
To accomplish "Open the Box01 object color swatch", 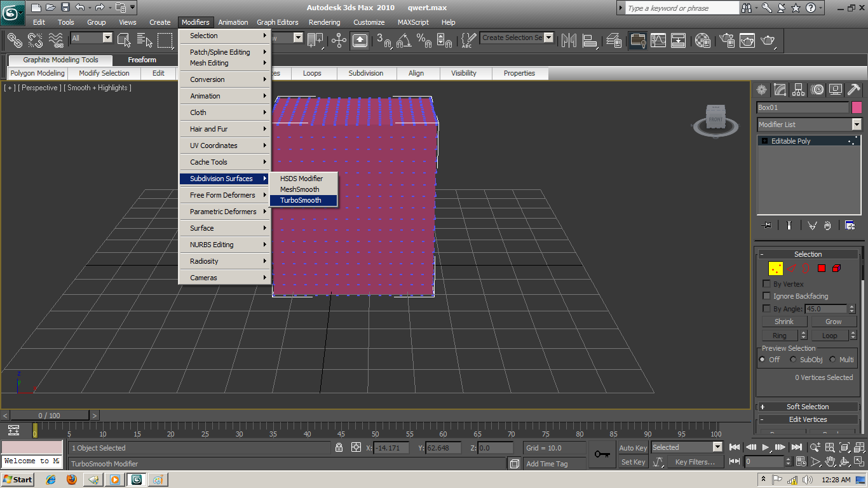I will pyautogui.click(x=857, y=108).
